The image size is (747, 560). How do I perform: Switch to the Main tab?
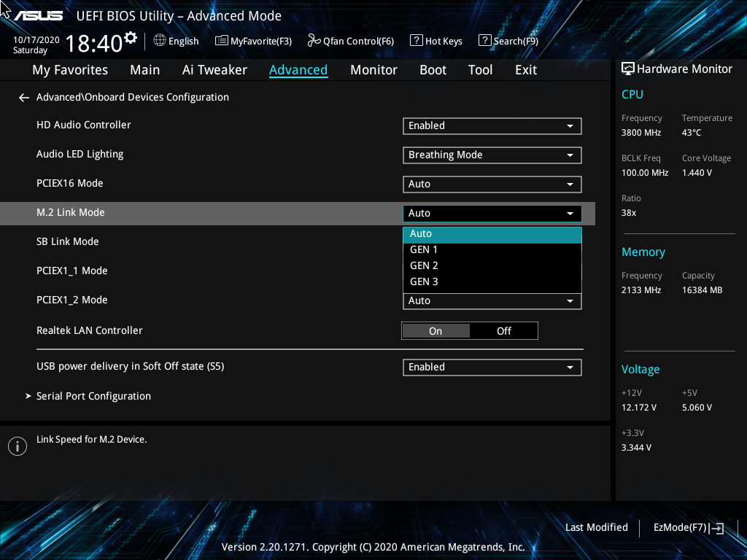point(145,70)
